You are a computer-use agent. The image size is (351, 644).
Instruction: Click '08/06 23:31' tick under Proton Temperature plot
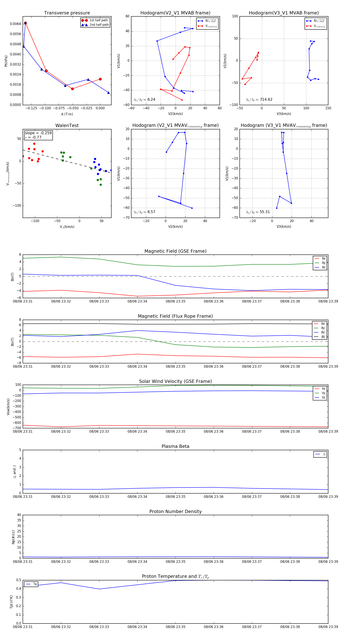pos(23,627)
